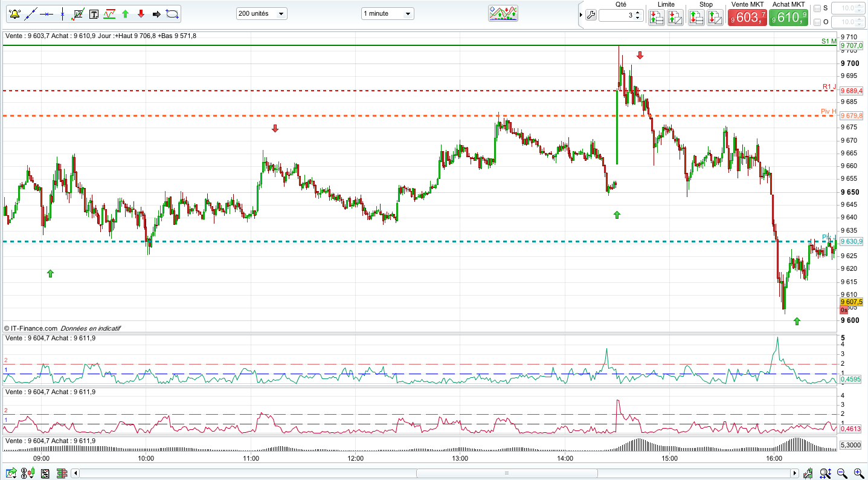Viewport: 868px width, 480px height.
Task: Click the red indicator value 0,4613
Action: pos(850,429)
